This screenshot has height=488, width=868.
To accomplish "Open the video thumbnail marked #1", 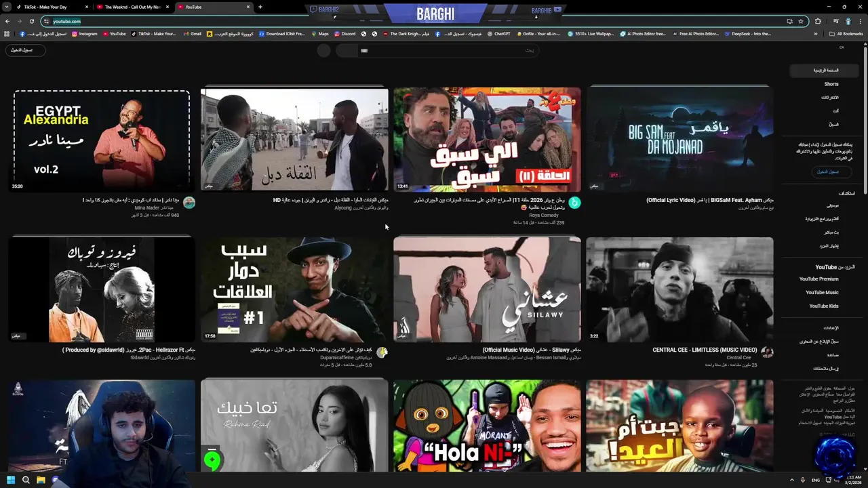I will pyautogui.click(x=294, y=289).
